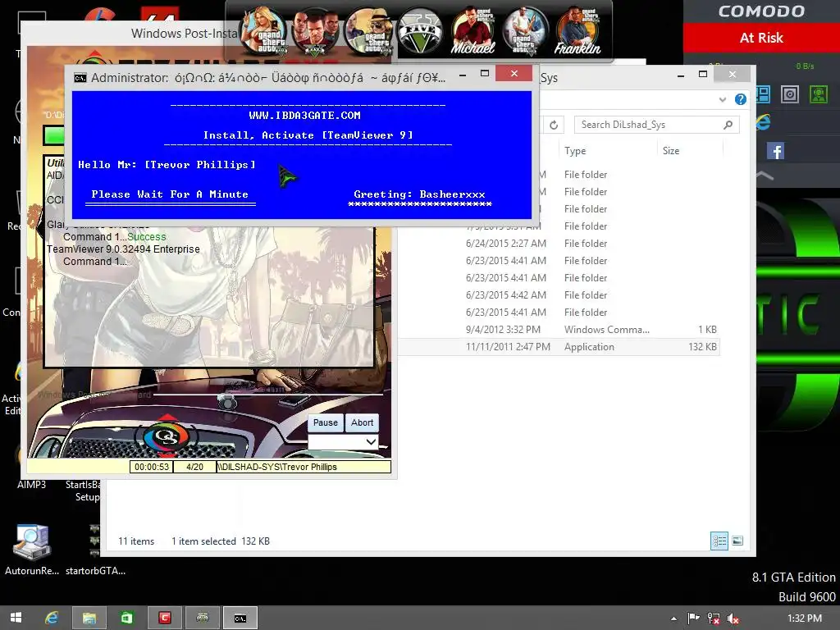This screenshot has width=840, height=630.
Task: Open the three-character GTA trio dock icon
Action: [x=315, y=31]
